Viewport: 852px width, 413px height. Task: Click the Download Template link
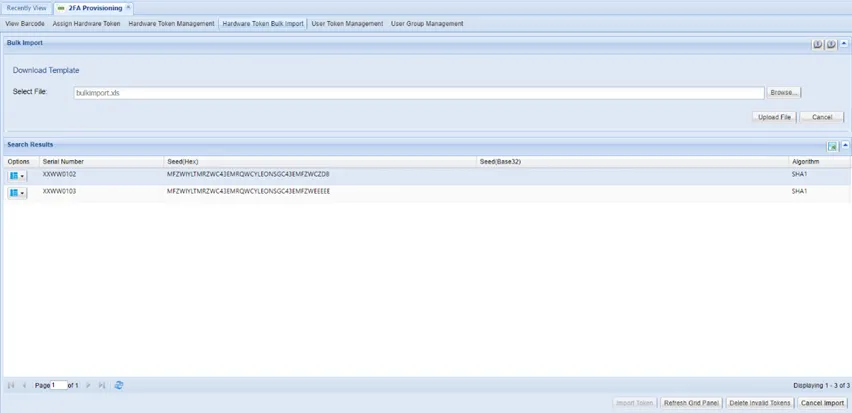click(x=46, y=71)
